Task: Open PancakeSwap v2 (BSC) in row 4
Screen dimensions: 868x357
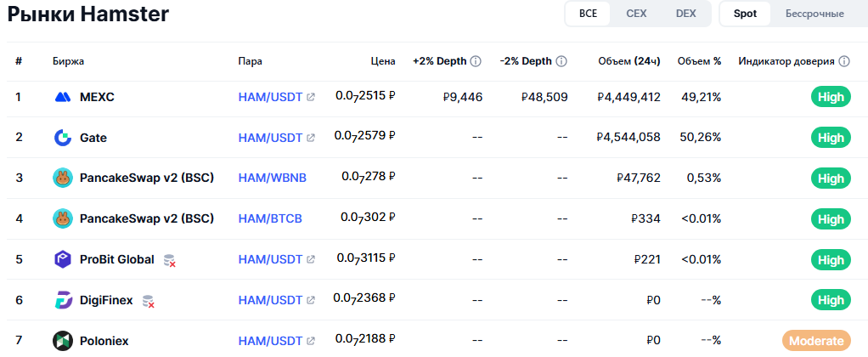Action: pos(147,218)
